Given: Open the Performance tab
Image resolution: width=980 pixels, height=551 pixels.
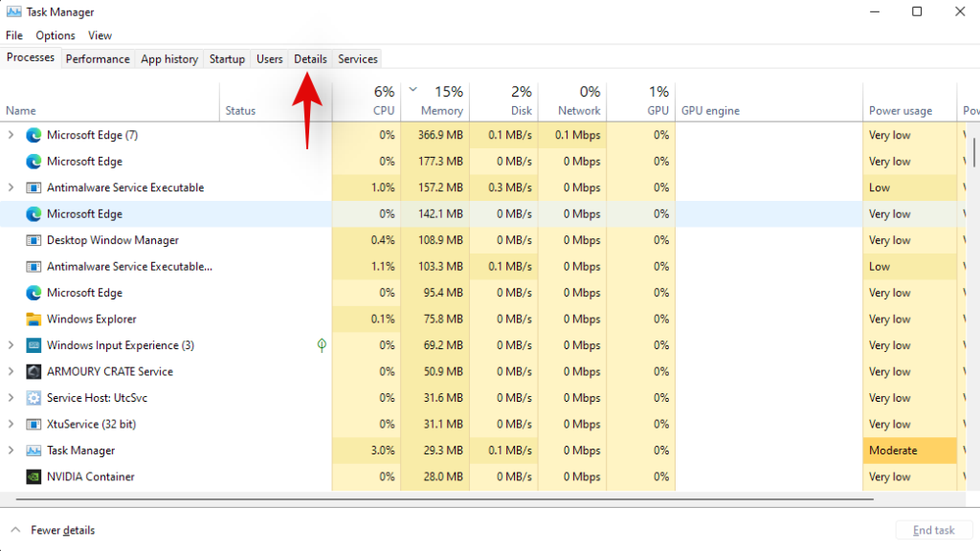Looking at the screenshot, I should pos(98,59).
